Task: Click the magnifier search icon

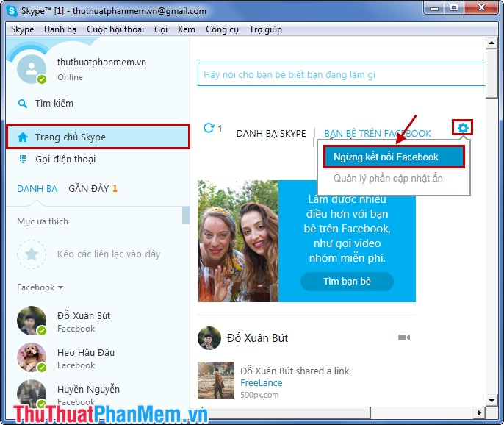Action: 23,104
